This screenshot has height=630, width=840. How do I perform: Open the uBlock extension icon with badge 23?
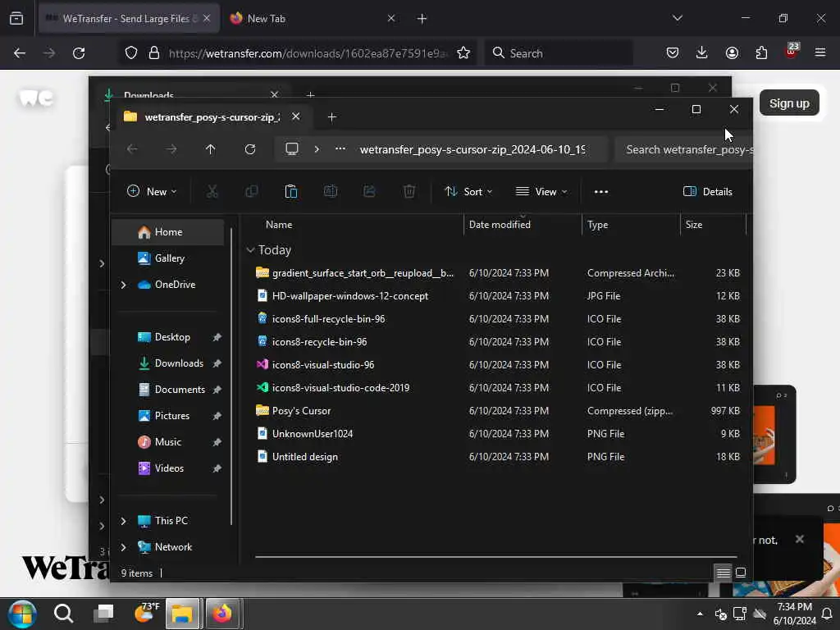click(792, 52)
